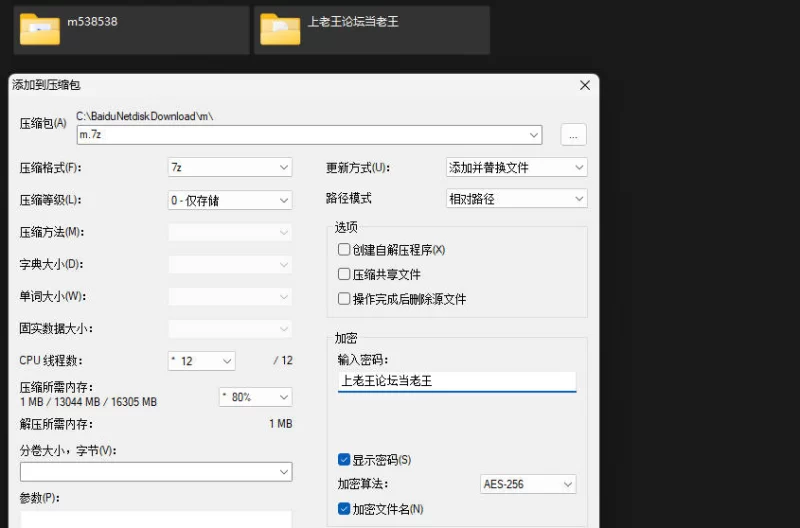Image resolution: width=800 pixels, height=528 pixels.
Task: Open the 压缩格式 dropdown showing 7z
Action: point(230,167)
